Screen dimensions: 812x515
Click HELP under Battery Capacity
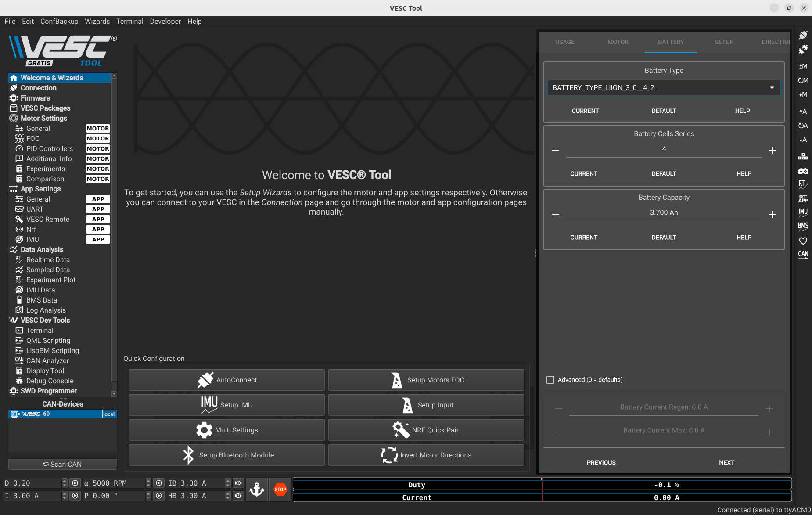744,238
